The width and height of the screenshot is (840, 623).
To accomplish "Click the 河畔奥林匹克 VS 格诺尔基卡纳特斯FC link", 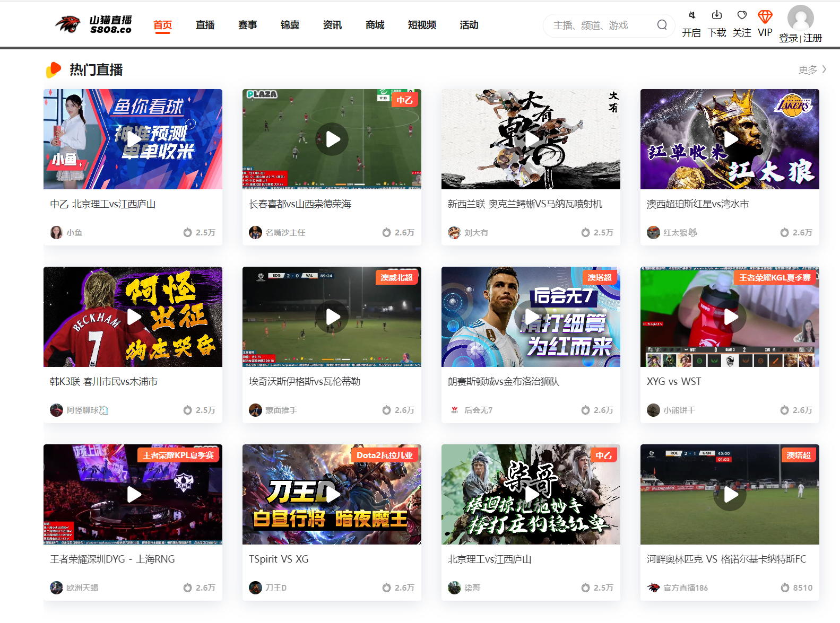I will [x=726, y=559].
